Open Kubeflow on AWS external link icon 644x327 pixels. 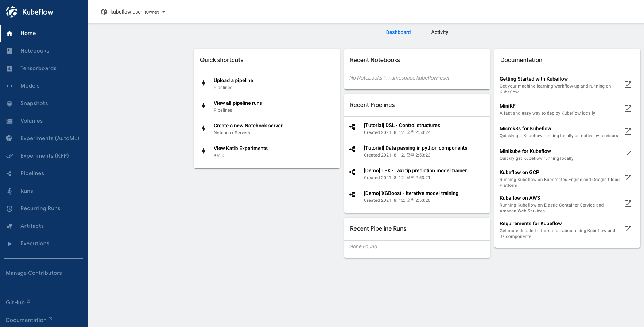(x=628, y=204)
